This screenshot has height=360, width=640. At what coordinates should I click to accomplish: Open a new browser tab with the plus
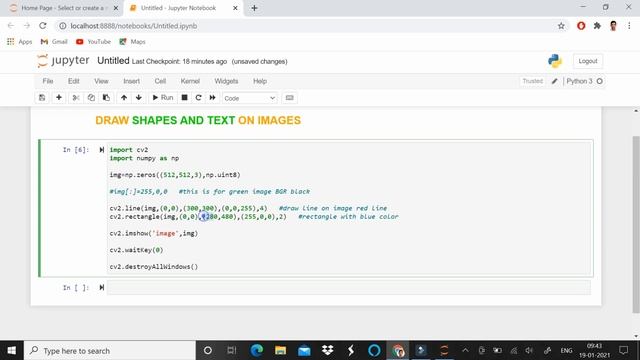254,8
